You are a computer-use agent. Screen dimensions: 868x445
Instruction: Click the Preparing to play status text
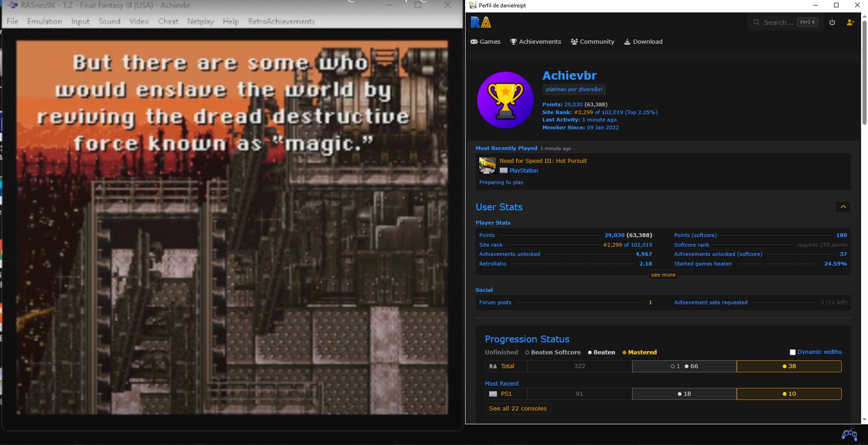(x=501, y=182)
